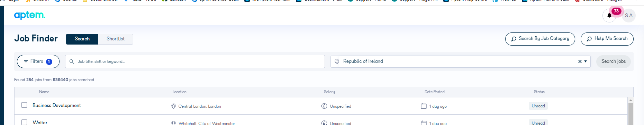
Task: Click the pound salary icon for Business Development
Action: coord(324,106)
